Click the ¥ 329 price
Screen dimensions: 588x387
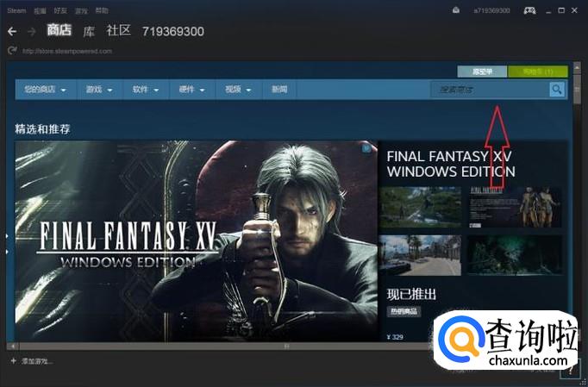coord(395,337)
